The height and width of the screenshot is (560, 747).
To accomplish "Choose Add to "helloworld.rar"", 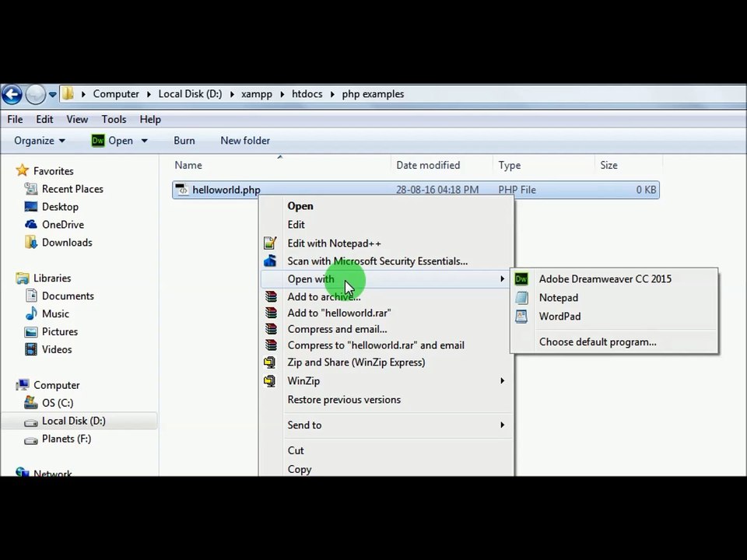I will pos(338,313).
